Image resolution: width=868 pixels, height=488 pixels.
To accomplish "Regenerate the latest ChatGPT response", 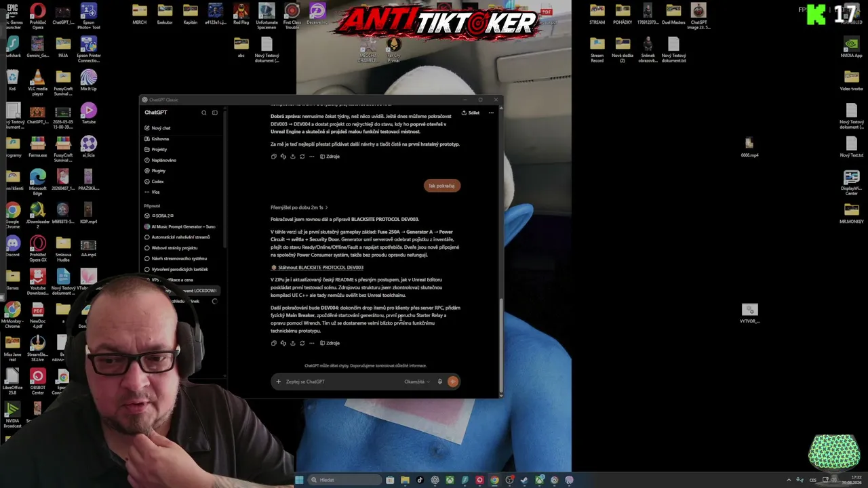I will click(302, 343).
